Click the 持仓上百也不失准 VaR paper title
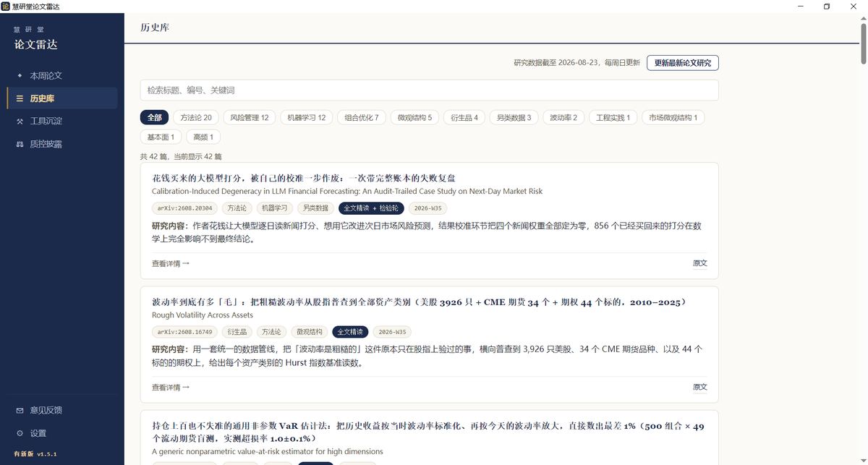 [x=427, y=432]
